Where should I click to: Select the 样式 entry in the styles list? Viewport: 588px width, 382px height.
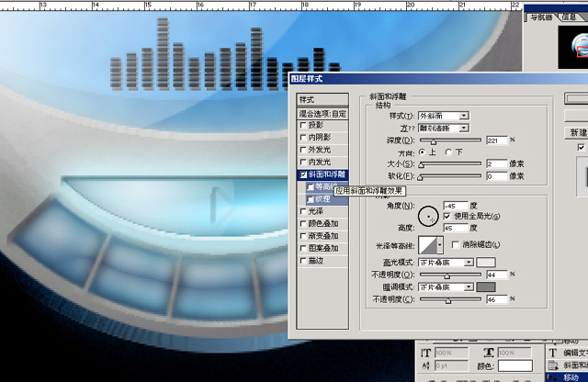[322, 100]
